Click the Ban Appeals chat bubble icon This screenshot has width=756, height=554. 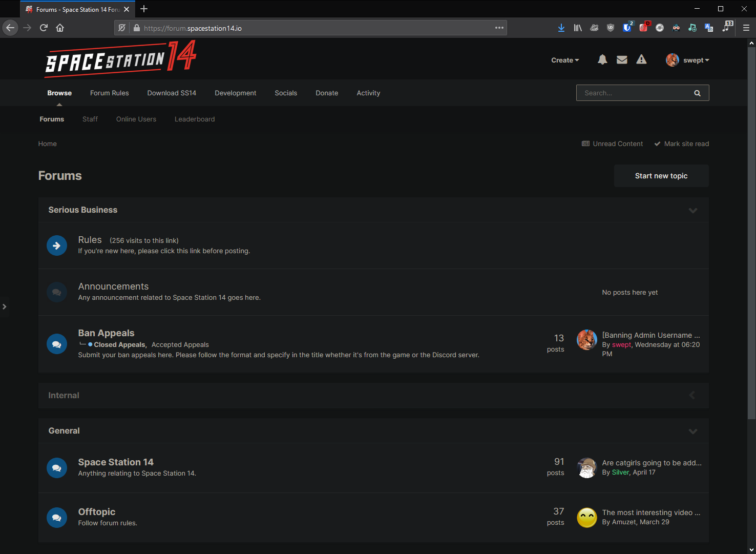[x=57, y=344]
